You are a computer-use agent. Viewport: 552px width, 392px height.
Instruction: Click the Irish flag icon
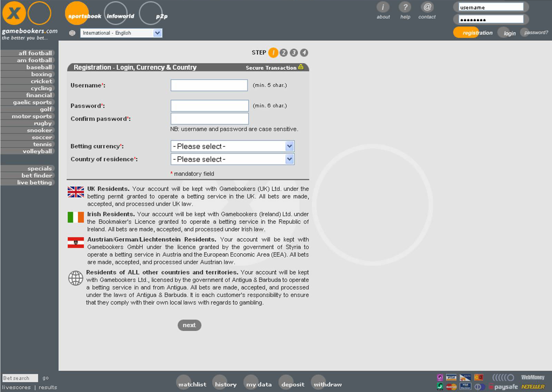[76, 217]
